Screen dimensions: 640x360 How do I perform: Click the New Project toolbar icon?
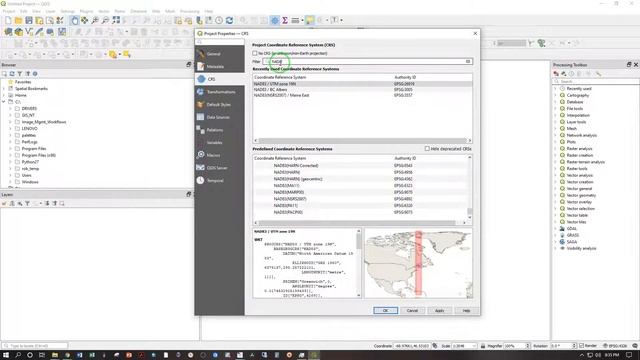(x=8, y=20)
